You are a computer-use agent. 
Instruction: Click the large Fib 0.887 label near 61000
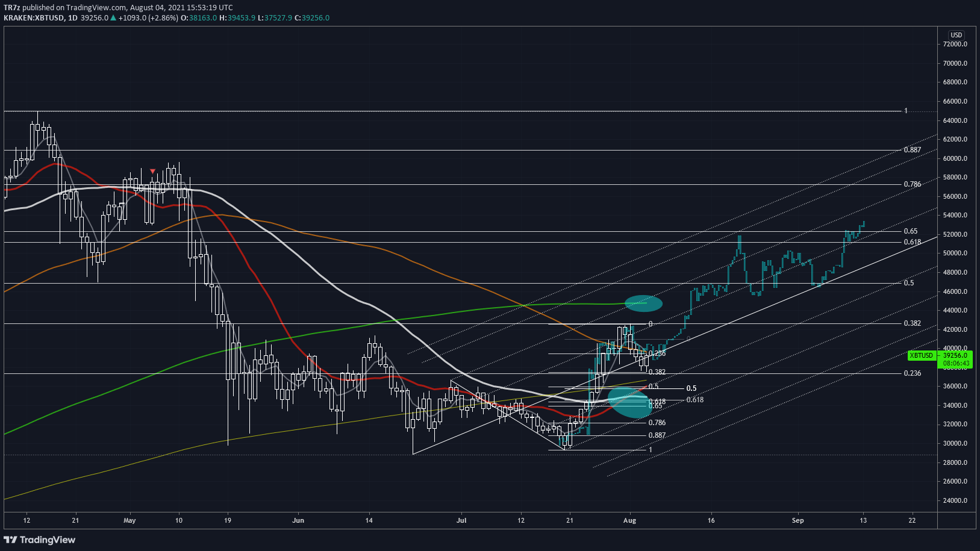pyautogui.click(x=913, y=150)
